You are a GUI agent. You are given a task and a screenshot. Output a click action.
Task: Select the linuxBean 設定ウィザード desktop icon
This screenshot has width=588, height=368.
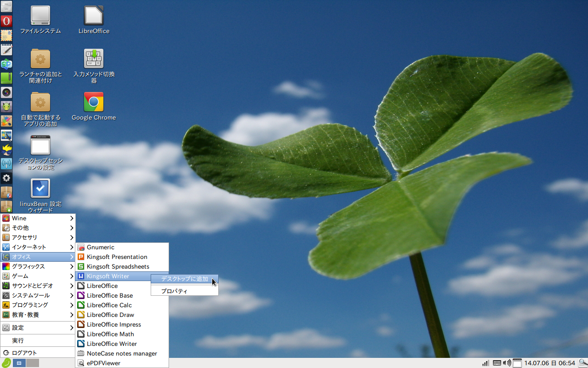pyautogui.click(x=40, y=196)
